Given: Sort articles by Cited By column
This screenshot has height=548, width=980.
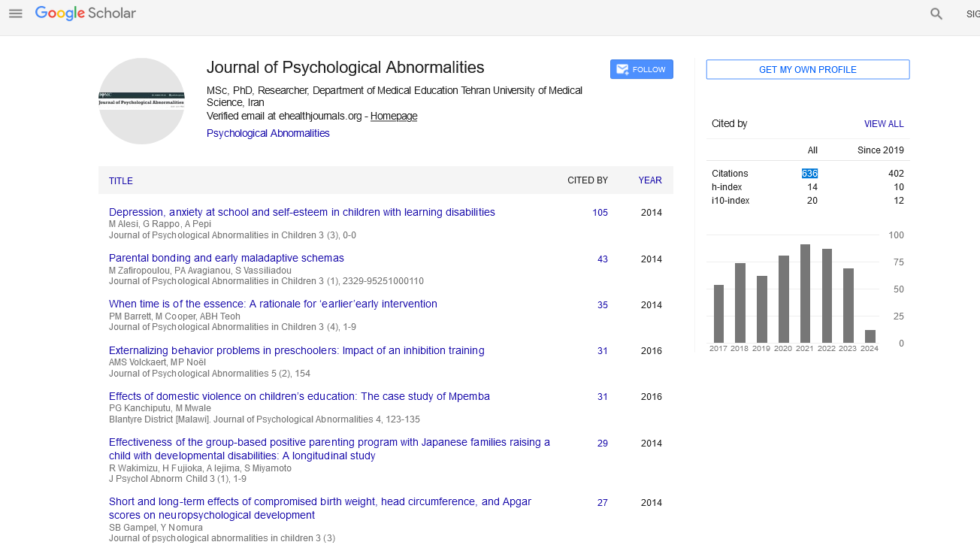Looking at the screenshot, I should click(x=588, y=180).
